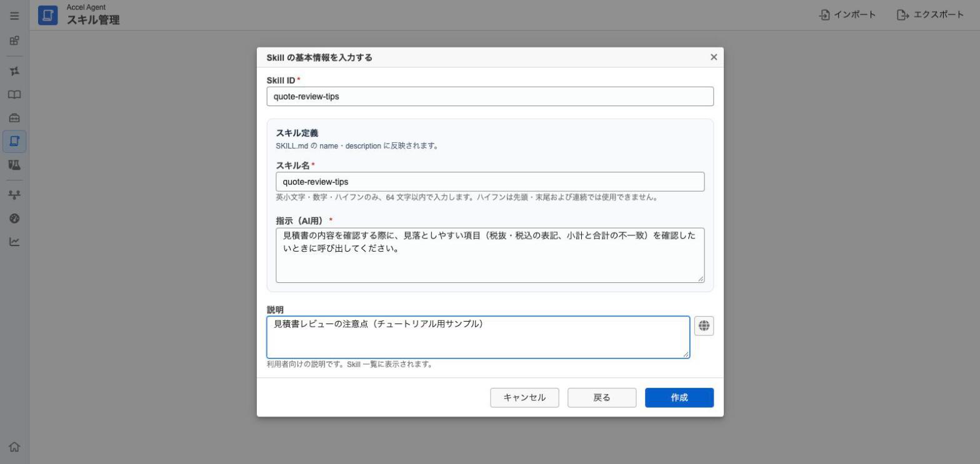Click the スキル管理 page title
This screenshot has width=980, height=464.
[x=93, y=20]
